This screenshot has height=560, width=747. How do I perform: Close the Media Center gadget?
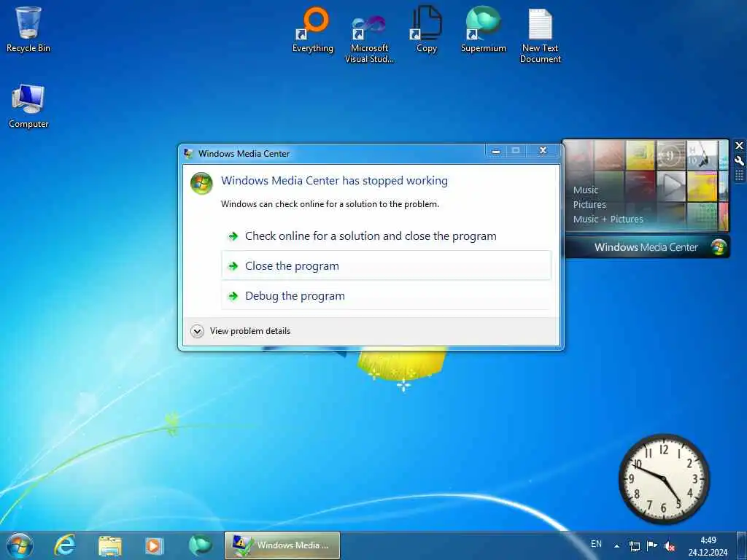pos(740,146)
